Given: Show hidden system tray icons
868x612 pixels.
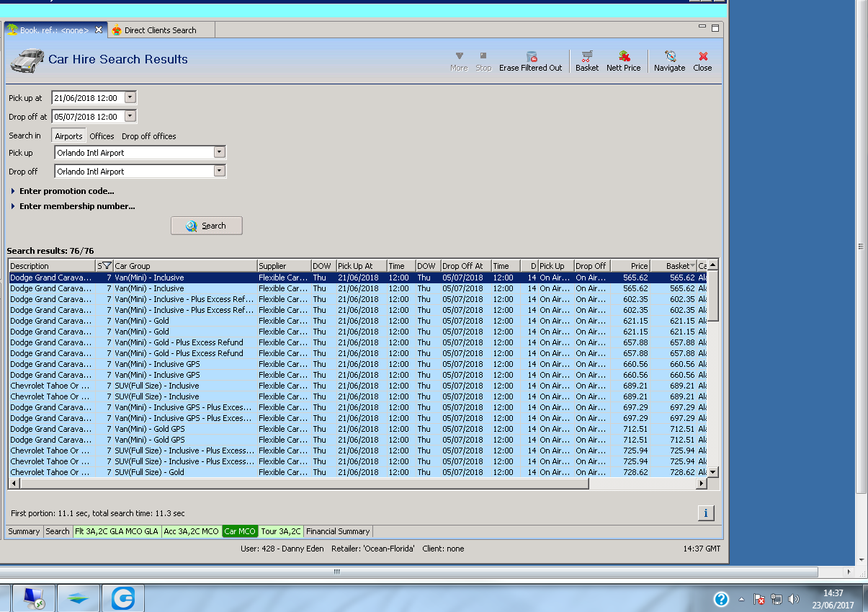Looking at the screenshot, I should click(742, 599).
